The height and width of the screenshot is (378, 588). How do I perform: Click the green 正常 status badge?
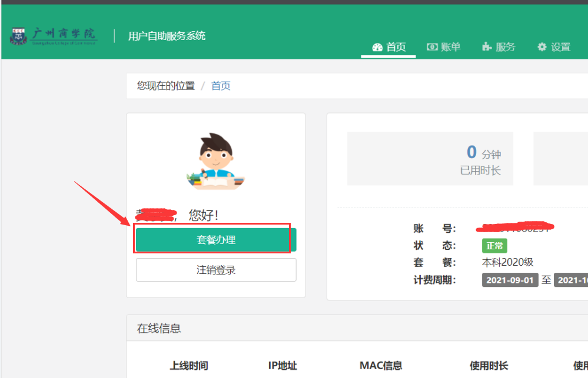(494, 246)
